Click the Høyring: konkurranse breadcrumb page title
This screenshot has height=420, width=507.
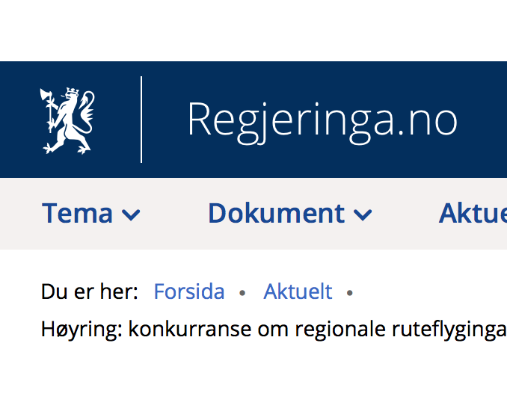coord(274,330)
